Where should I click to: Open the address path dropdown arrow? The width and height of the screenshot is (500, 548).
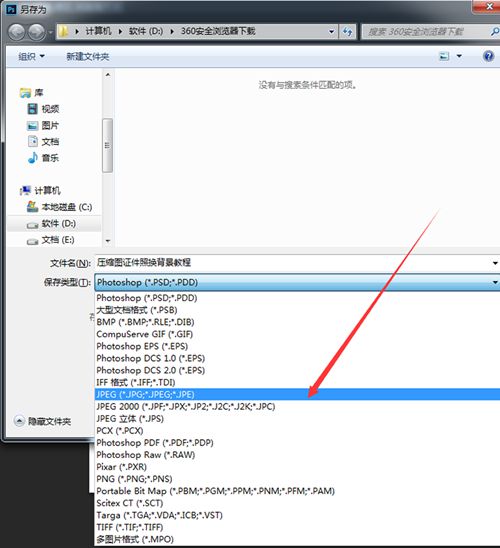331,32
